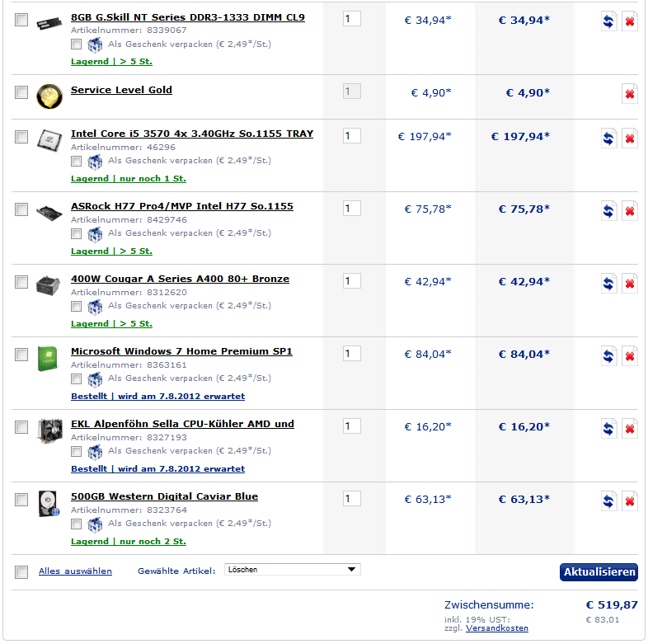
Task: Open the Versandkosten link
Action: click(x=497, y=628)
